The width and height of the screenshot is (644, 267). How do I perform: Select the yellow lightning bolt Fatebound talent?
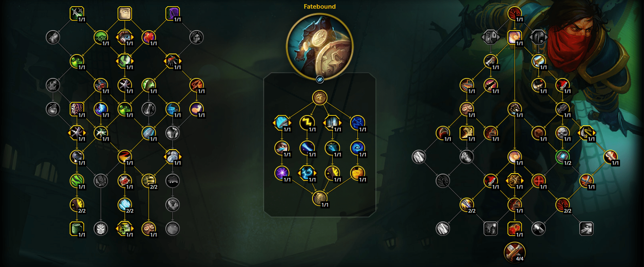[307, 123]
